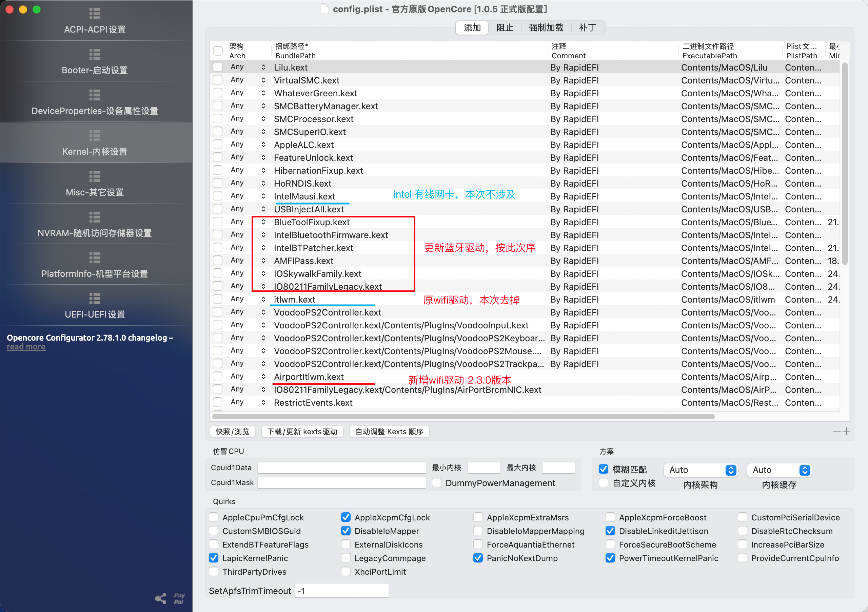Open the DeviceProperties settings list icon
868x612 pixels.
(x=95, y=95)
